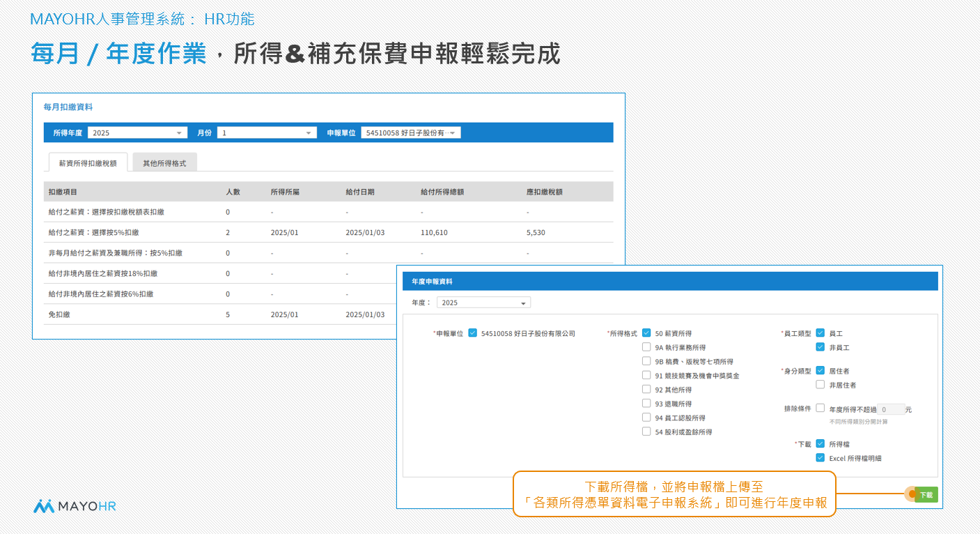
Task: Select the 給付非境內居住之薪資按18%扣繳 row label
Action: (102, 273)
